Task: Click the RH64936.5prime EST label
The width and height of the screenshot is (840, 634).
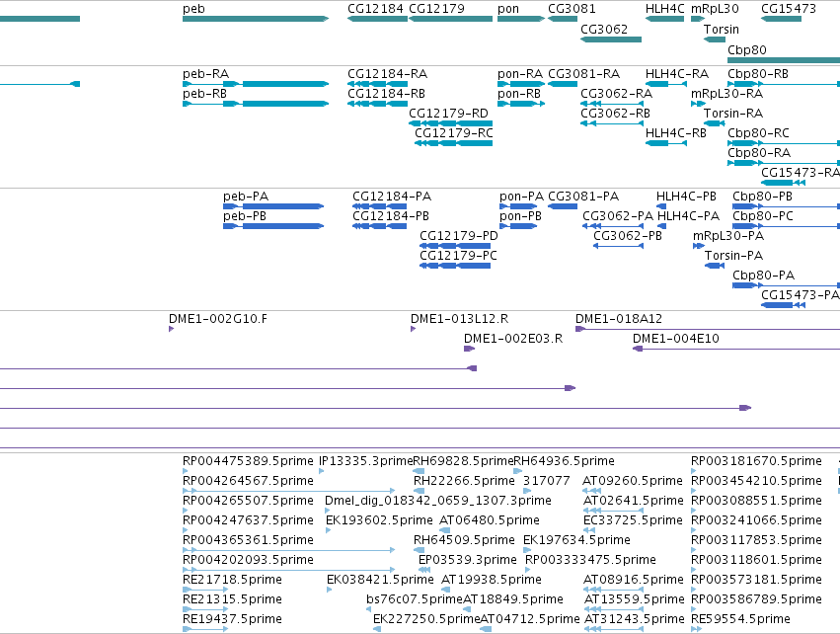Action: tap(564, 461)
